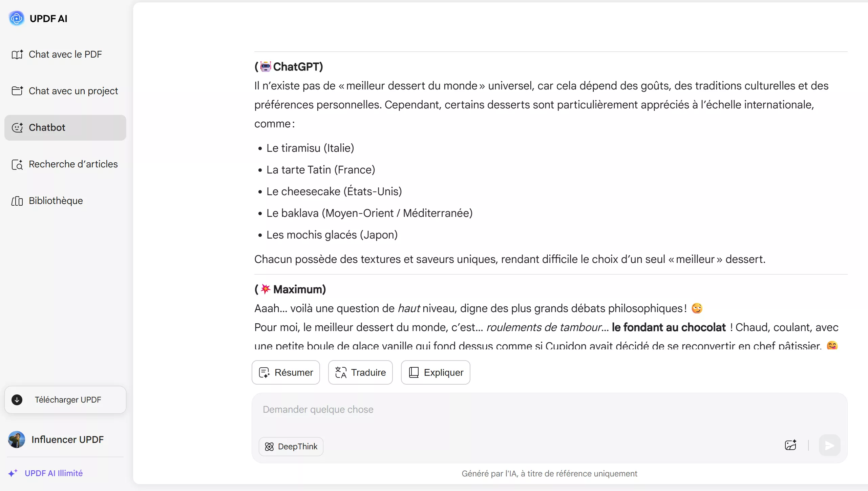Viewport: 868px width, 491px height.
Task: Click the Influencer UPDF account name
Action: pyautogui.click(x=67, y=439)
